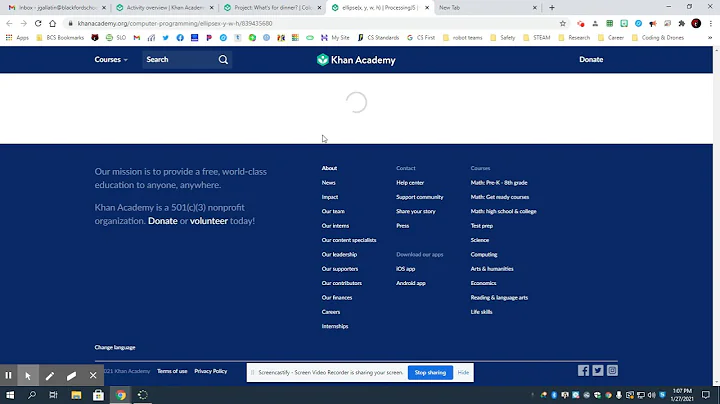Open the Research bookmark folder

pyautogui.click(x=574, y=38)
